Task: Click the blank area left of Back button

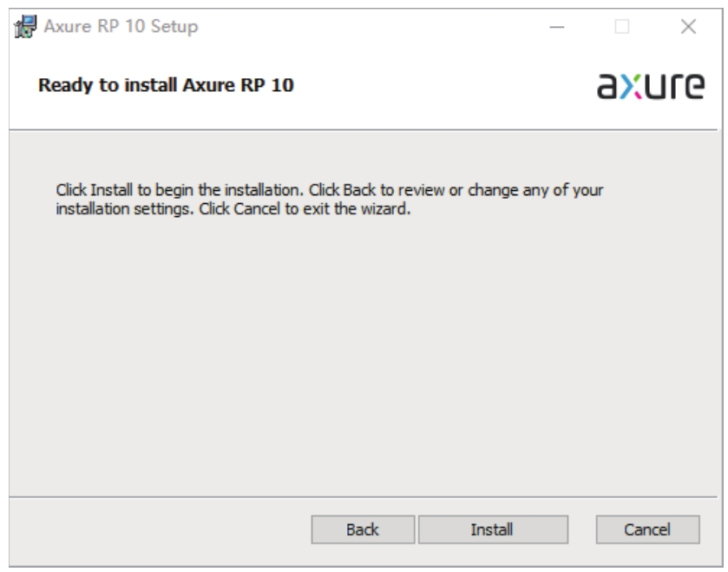Action: (156, 529)
